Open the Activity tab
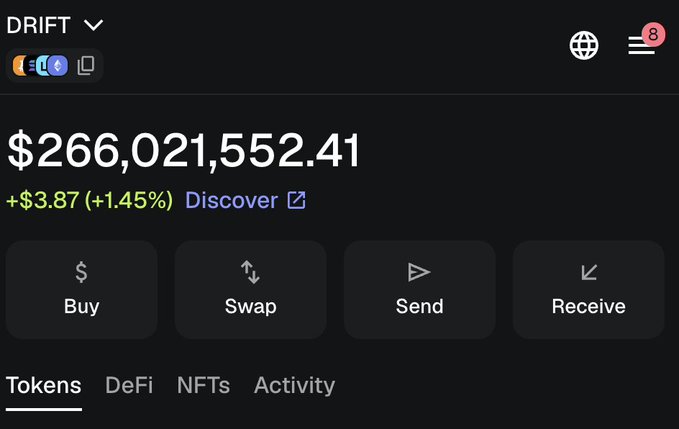Screen dimensions: 679x429 pyautogui.click(x=294, y=385)
